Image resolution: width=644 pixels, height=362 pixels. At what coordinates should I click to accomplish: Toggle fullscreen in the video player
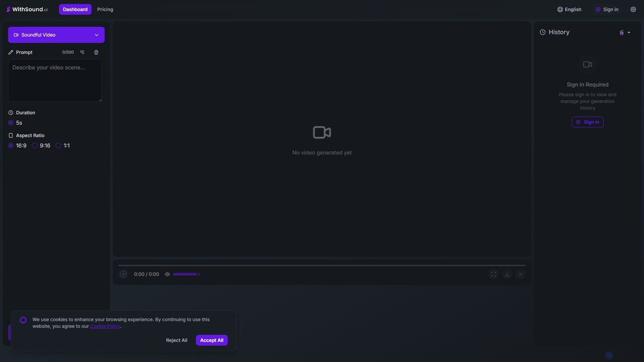(494, 274)
